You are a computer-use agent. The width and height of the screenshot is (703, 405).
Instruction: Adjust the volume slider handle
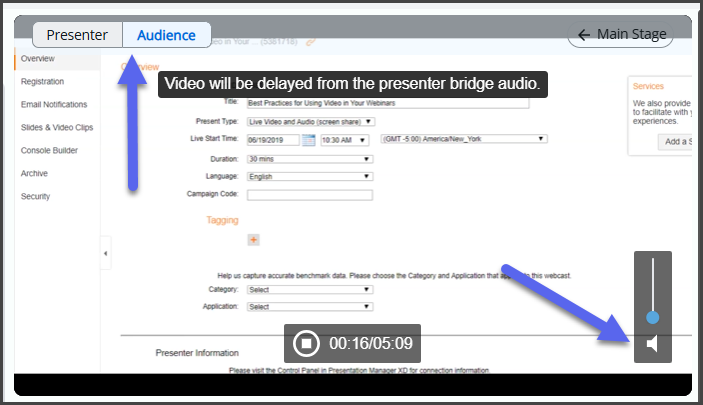653,318
